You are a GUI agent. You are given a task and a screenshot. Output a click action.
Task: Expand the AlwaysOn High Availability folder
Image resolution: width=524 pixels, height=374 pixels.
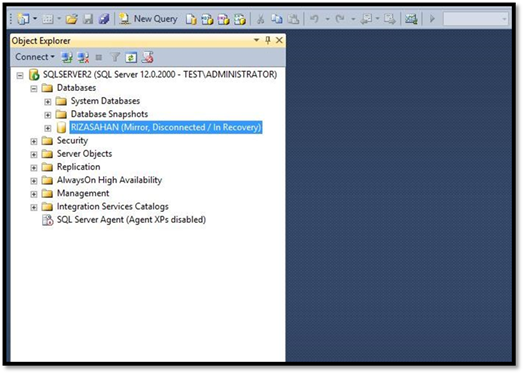tap(34, 181)
